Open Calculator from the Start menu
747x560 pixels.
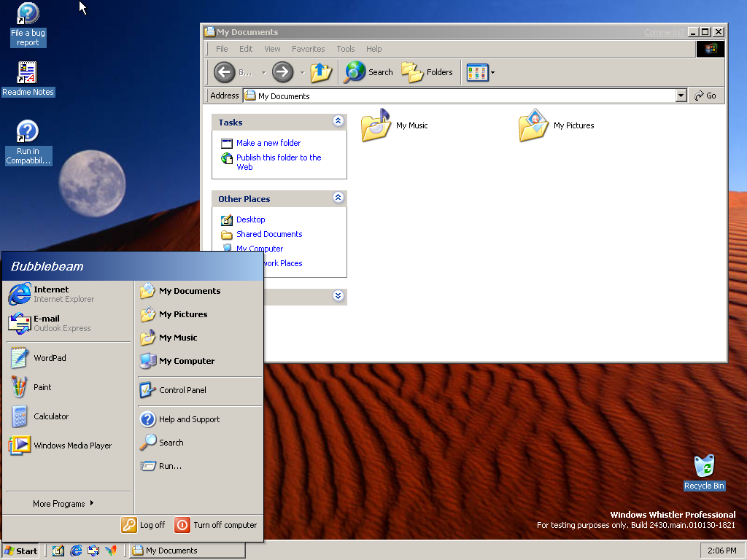[x=50, y=416]
